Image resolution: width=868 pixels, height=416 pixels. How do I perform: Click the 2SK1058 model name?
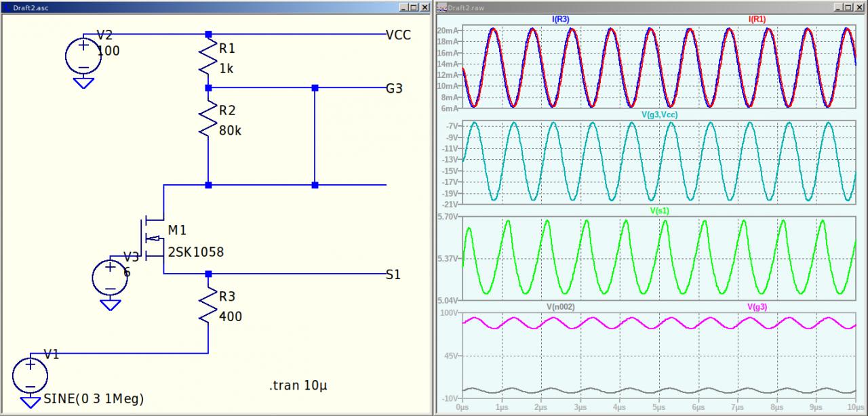click(x=195, y=252)
